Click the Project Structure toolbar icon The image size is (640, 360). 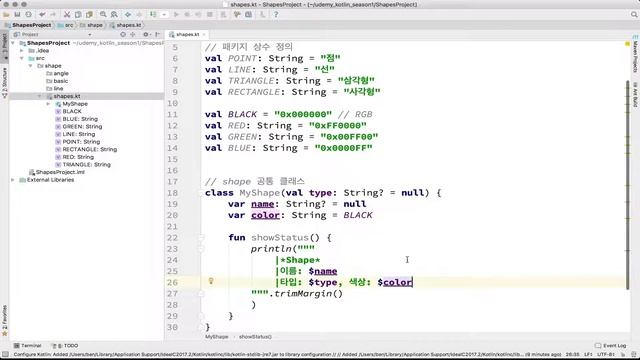click(249, 15)
